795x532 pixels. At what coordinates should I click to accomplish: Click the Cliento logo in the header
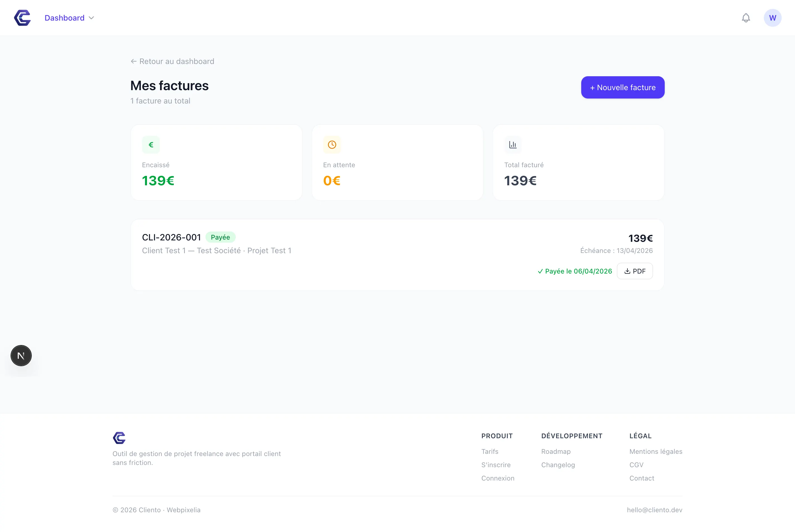pos(22,18)
